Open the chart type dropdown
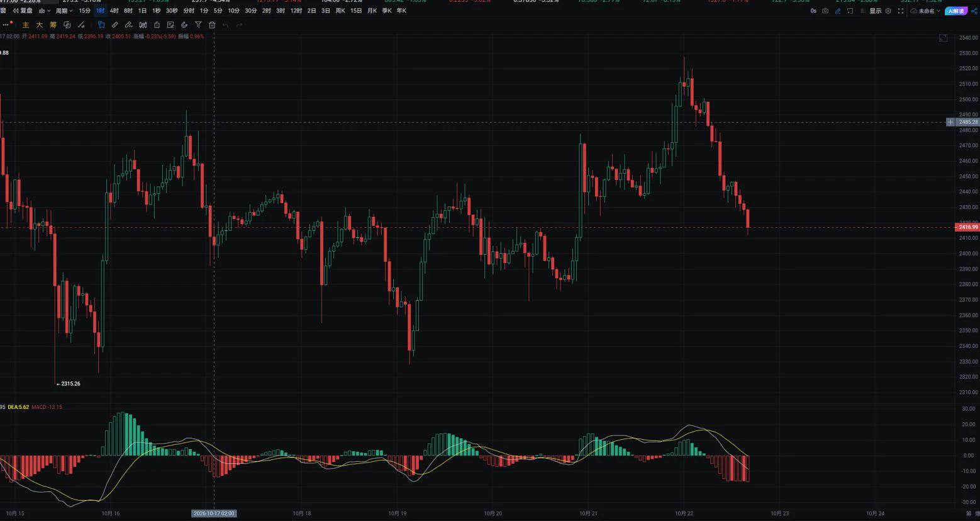The width and height of the screenshot is (980, 521). pos(44,11)
